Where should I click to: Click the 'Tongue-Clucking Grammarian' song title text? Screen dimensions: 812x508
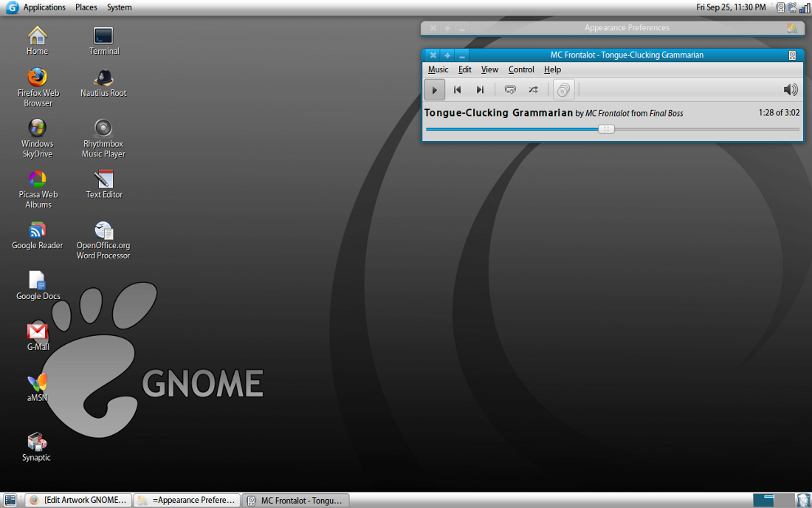pyautogui.click(x=499, y=112)
